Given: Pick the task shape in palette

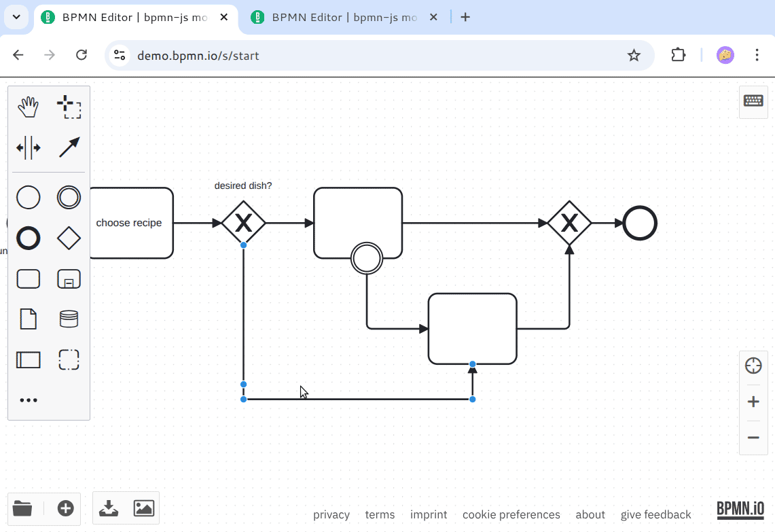Looking at the screenshot, I should tap(28, 279).
